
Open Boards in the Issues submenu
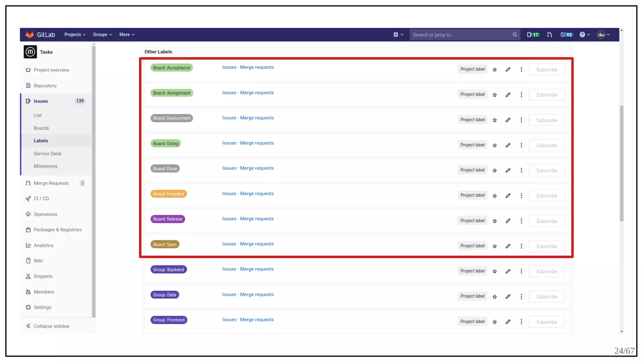(41, 128)
